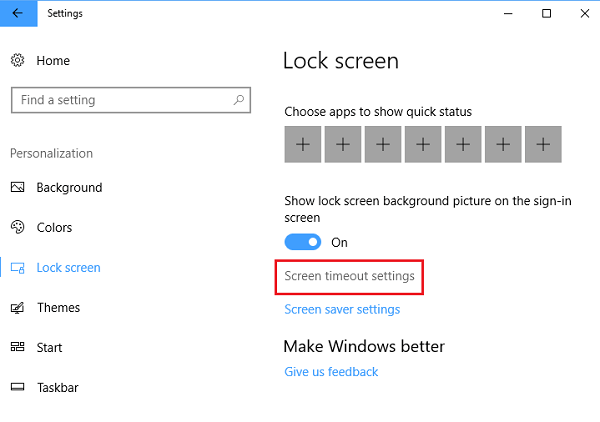
Task: Click the Find a setting search box
Action: pyautogui.click(x=120, y=100)
